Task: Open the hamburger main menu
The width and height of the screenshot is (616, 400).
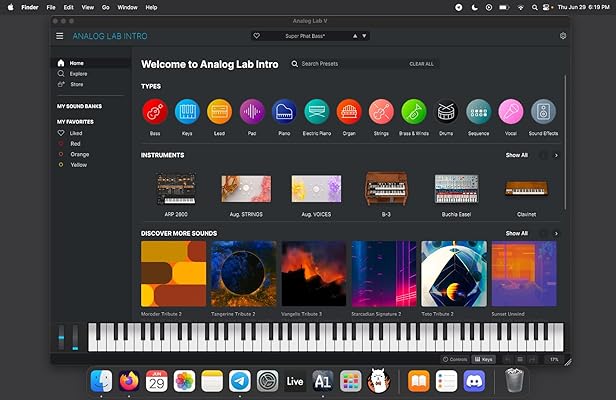Action: coord(60,36)
